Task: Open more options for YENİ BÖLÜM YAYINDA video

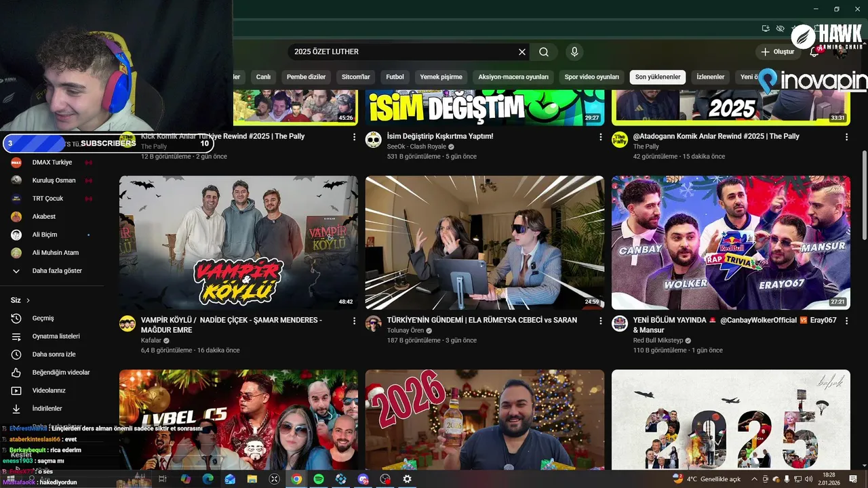Action: coord(846,321)
